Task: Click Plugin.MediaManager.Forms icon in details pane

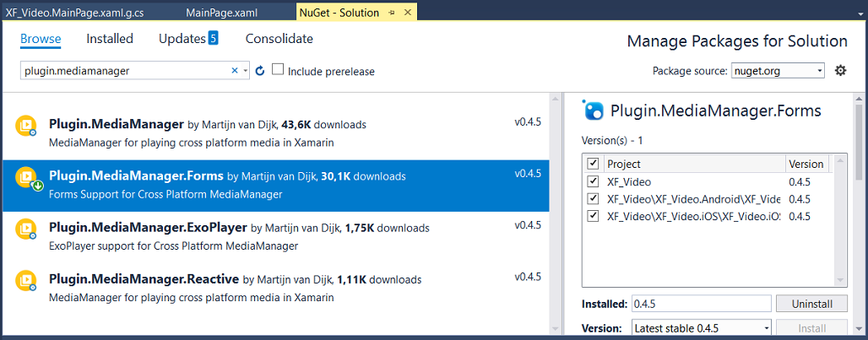Action: [594, 111]
